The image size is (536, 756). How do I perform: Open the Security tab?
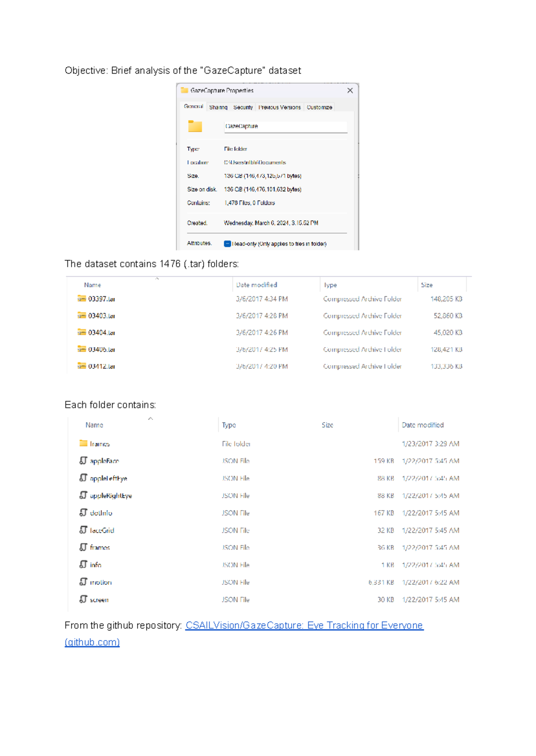(243, 107)
